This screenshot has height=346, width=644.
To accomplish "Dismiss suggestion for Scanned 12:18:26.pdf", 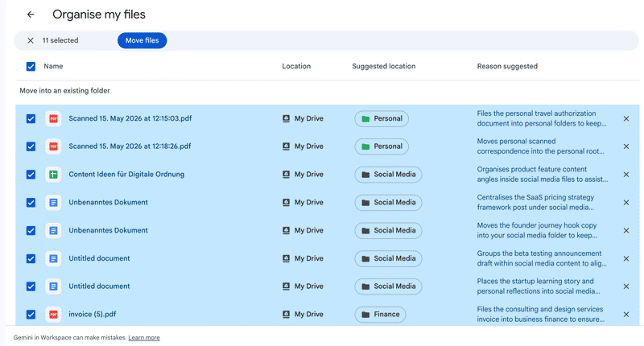I will pos(626,146).
